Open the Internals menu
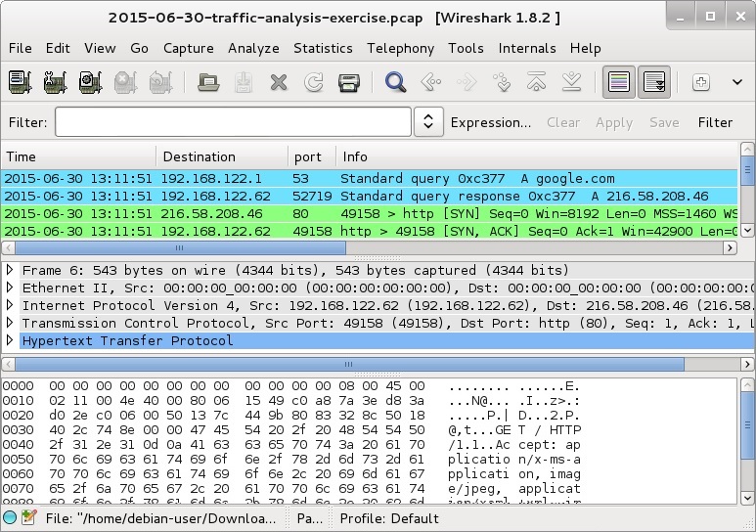 pyautogui.click(x=527, y=48)
